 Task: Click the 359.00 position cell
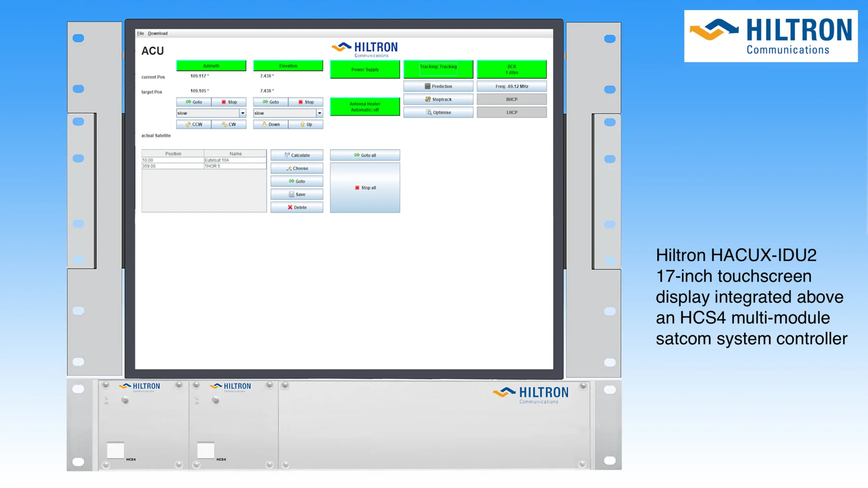[173, 166]
